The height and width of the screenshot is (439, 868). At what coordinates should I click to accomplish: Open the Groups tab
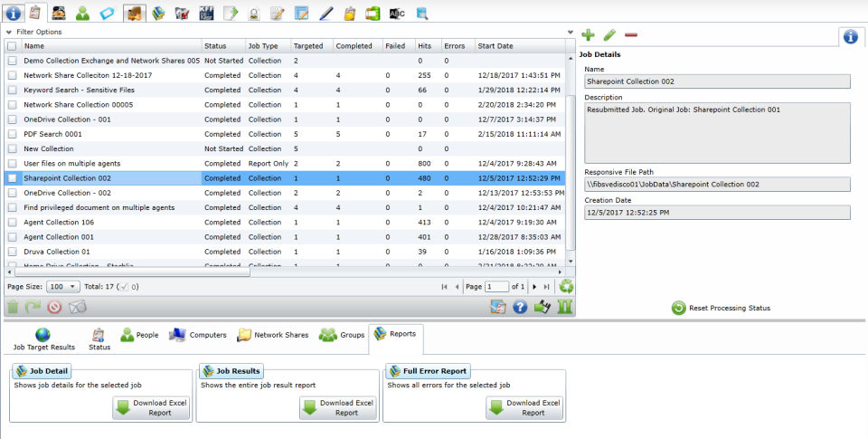coord(342,335)
